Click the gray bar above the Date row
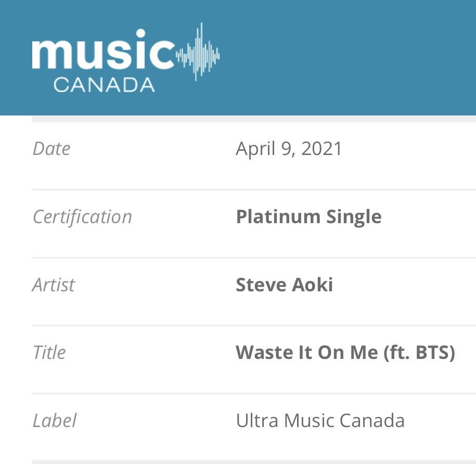Screen dimensions: 476x464 point(254,119)
